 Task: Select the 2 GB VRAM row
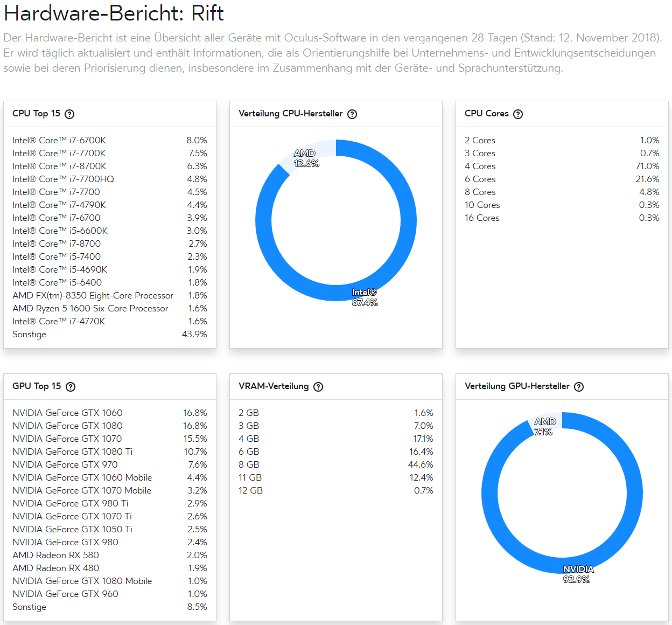click(336, 413)
